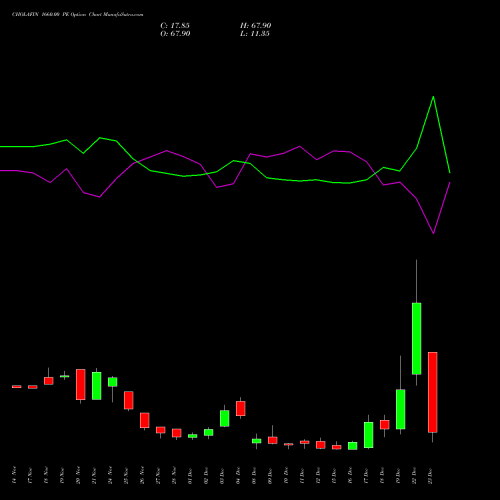Image resolution: width=500 pixels, height=500 pixels.
Task: Select the green candle for 21 Nov
Action: pyautogui.click(x=97, y=386)
